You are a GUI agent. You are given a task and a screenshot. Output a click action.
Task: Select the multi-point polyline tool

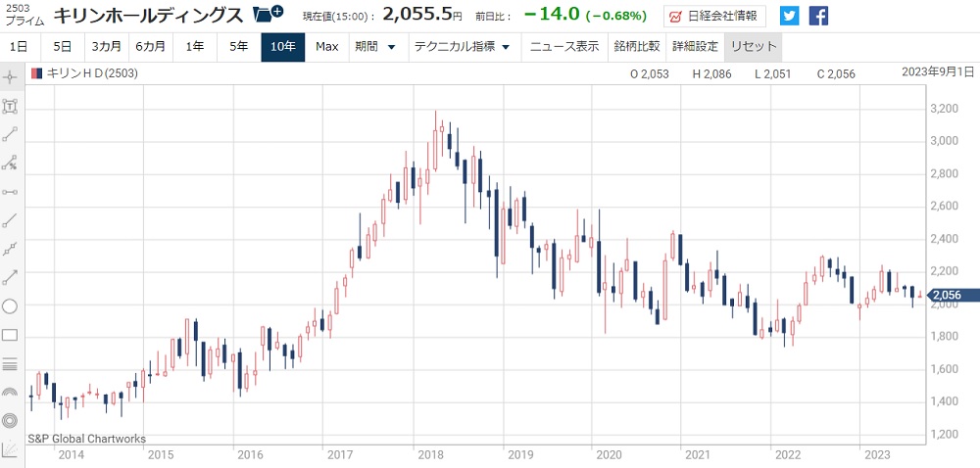coord(10,249)
